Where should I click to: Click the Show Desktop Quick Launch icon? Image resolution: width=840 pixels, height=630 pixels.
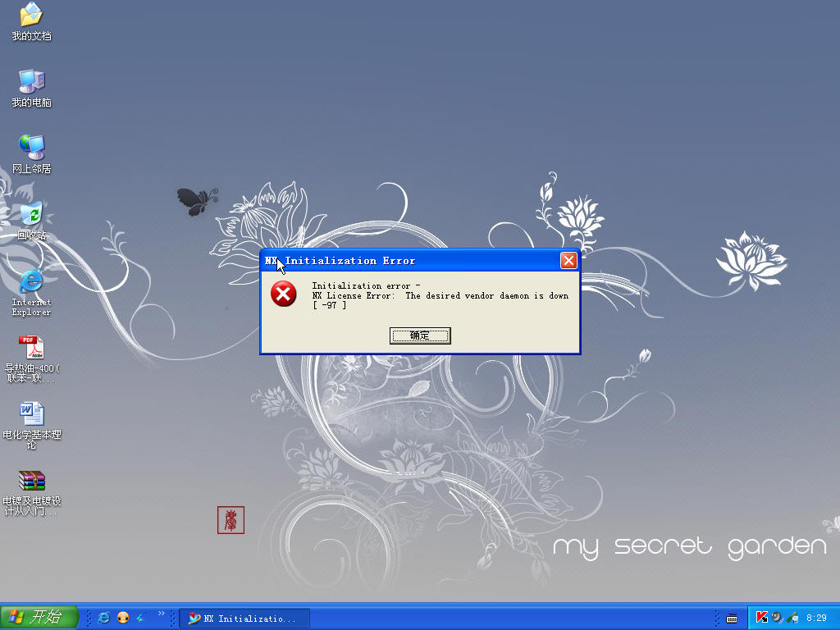(141, 618)
